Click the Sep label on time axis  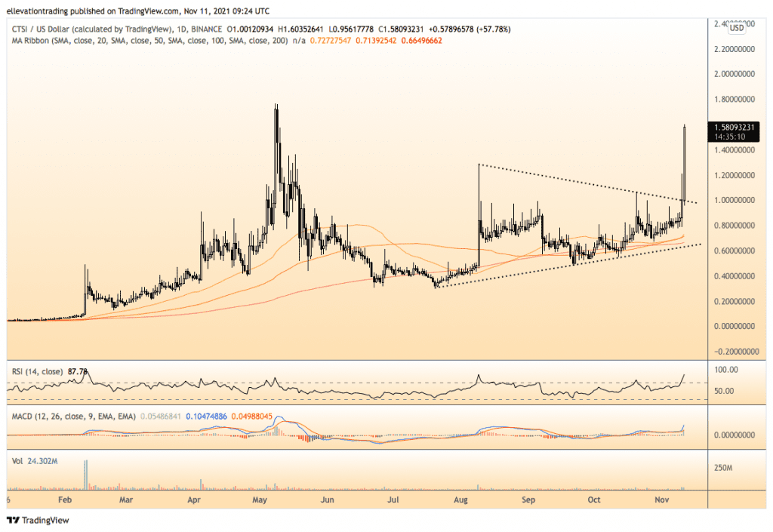528,500
